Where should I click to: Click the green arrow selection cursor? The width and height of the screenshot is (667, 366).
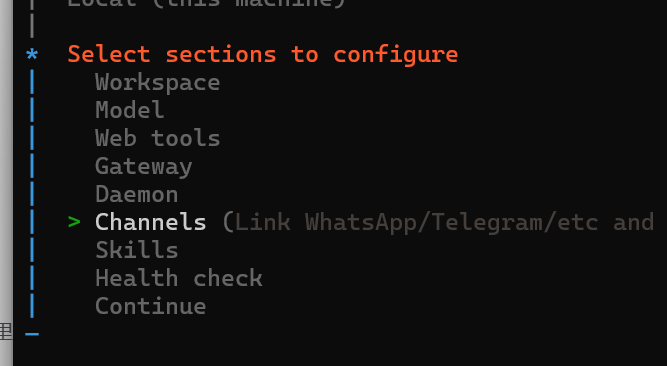coord(74,222)
